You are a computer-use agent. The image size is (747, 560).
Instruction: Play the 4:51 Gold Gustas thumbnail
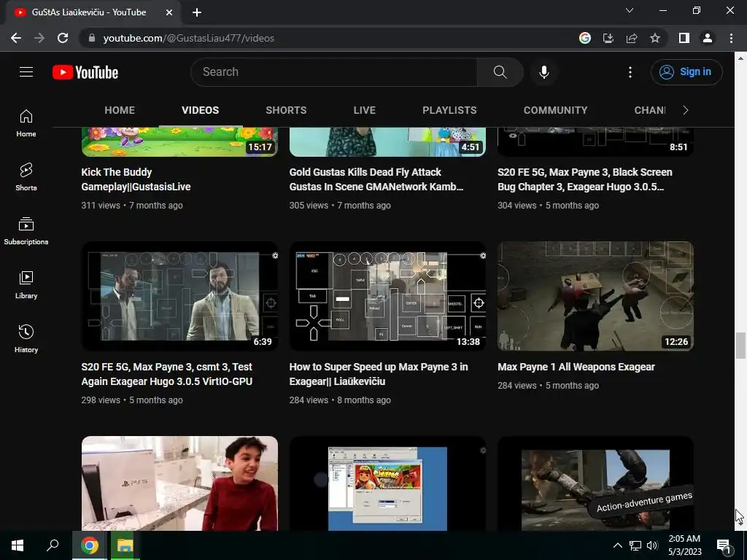[387, 141]
